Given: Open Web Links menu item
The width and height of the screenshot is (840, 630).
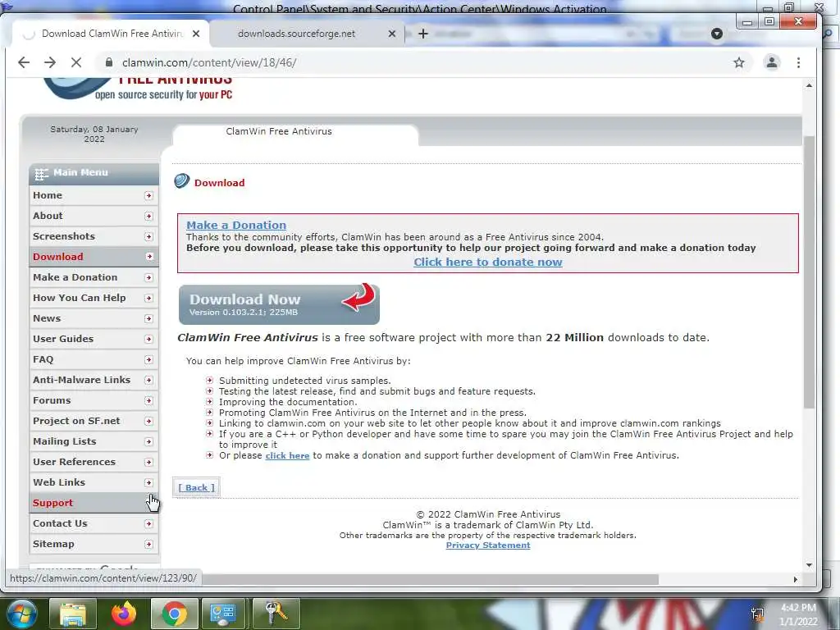Looking at the screenshot, I should [x=94, y=482].
